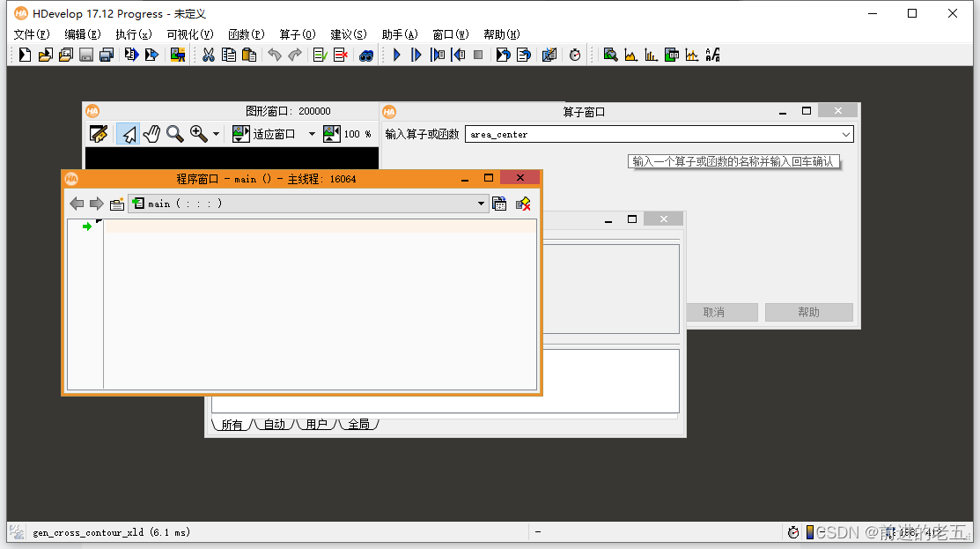Open the 适应窗口 fit-window dropdown
Image resolution: width=980 pixels, height=549 pixels.
click(311, 134)
